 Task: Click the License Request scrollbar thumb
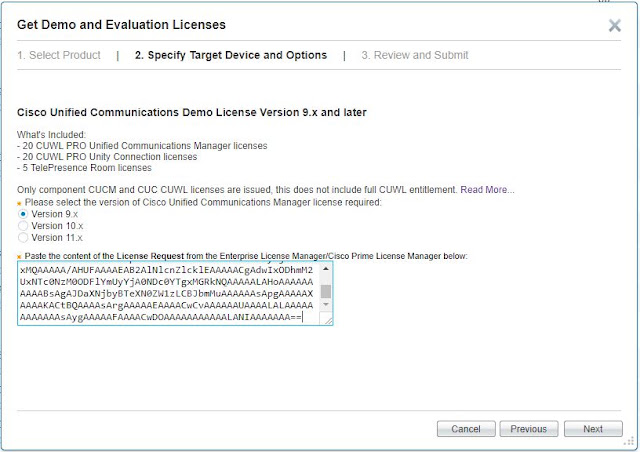[x=326, y=292]
